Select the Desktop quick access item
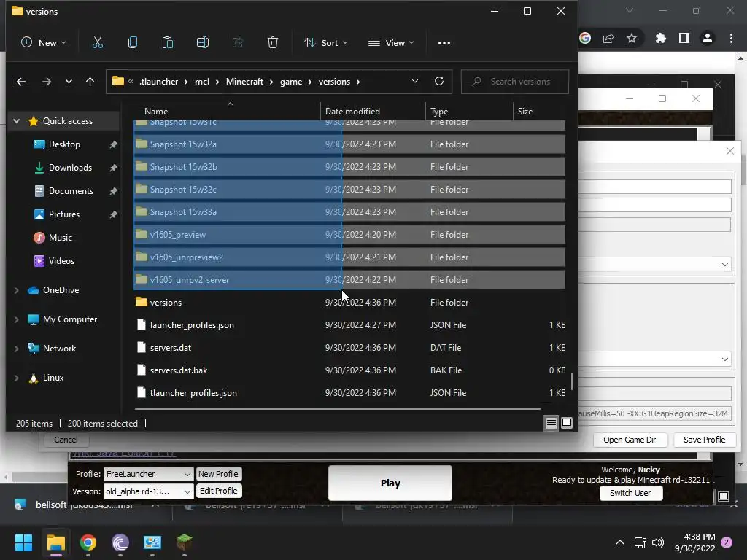The width and height of the screenshot is (747, 560). [x=64, y=144]
